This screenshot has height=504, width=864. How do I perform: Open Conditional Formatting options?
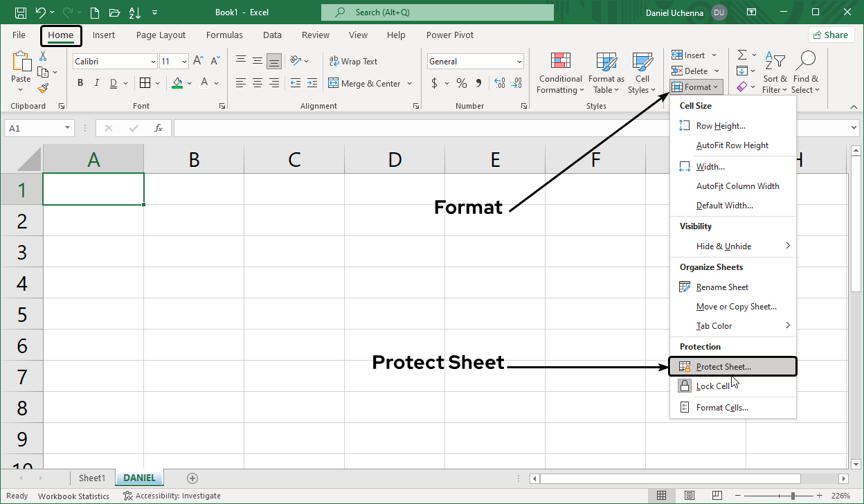coord(560,72)
